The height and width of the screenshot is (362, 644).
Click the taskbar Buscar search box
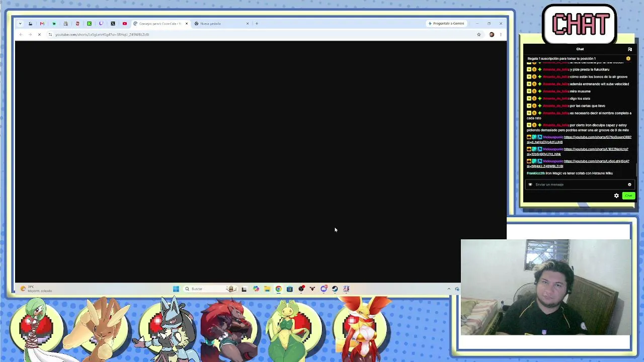[x=210, y=289]
